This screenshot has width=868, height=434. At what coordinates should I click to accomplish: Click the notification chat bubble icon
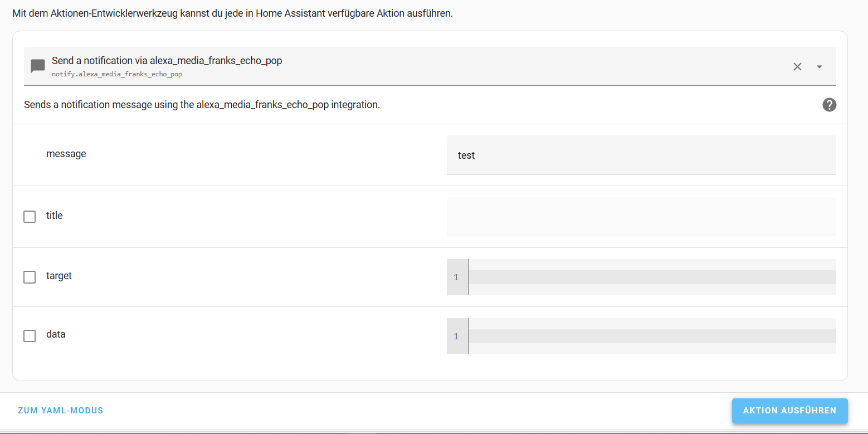click(x=38, y=66)
